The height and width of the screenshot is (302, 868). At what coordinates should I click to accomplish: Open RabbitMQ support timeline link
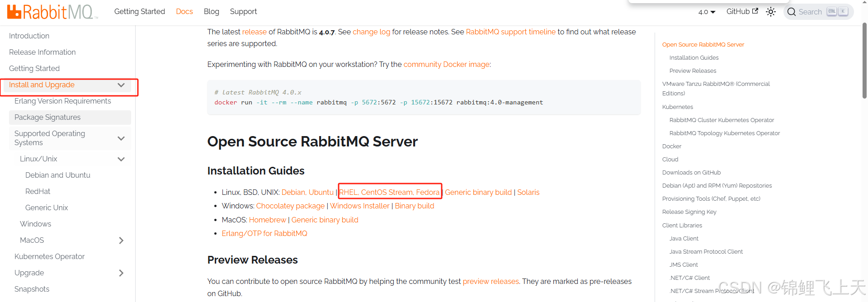click(511, 32)
